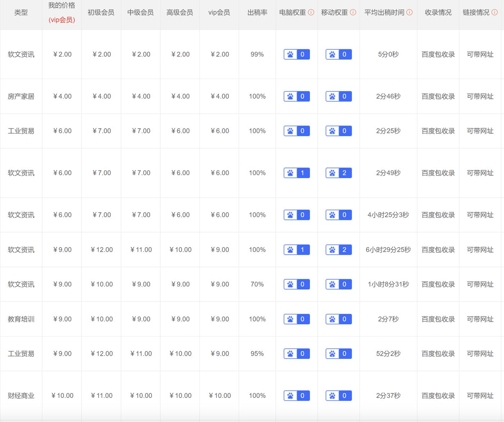Image resolution: width=504 pixels, height=422 pixels.
Task: Click info icon beside 电脑权重 header
Action: [x=311, y=12]
